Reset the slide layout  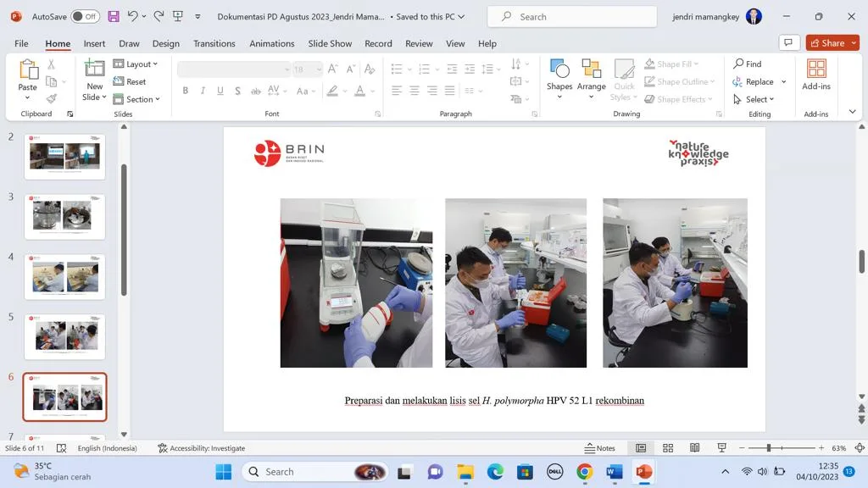[x=130, y=81]
